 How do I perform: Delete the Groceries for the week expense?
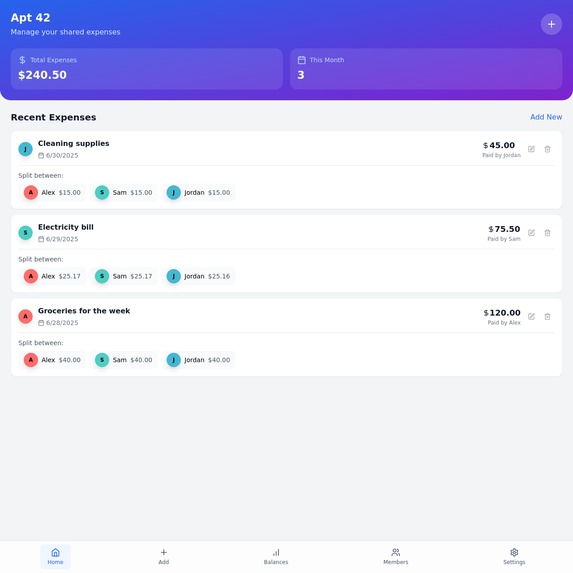tap(547, 316)
